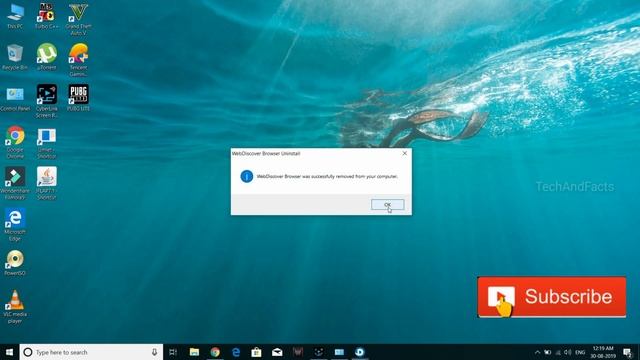This screenshot has height=360, width=640.
Task: Select the Grand Theft Auto V shortcut
Action: tap(78, 19)
